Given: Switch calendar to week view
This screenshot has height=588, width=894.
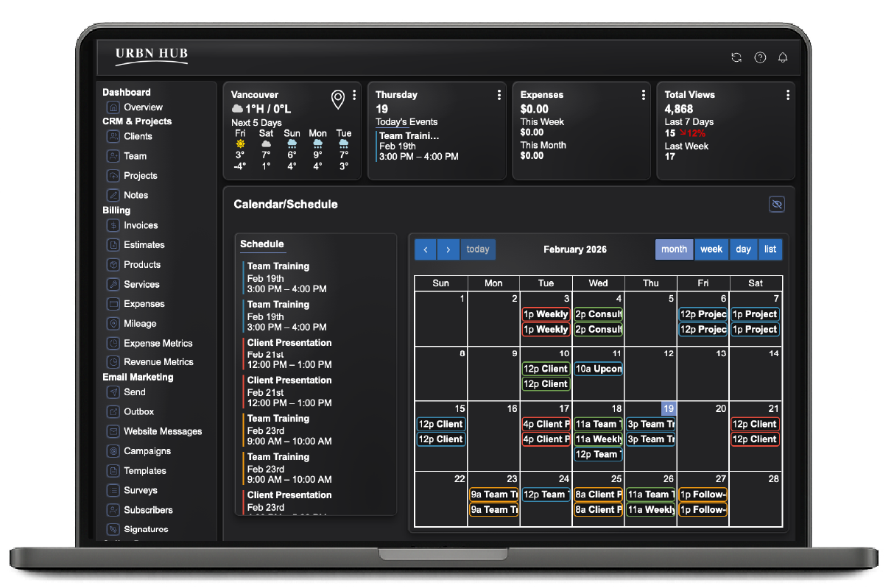Looking at the screenshot, I should [x=711, y=249].
